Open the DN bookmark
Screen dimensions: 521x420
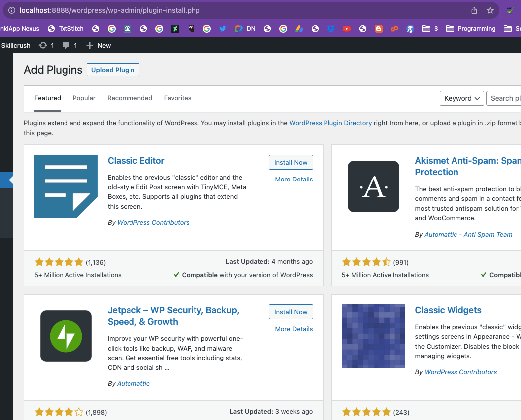pyautogui.click(x=245, y=29)
